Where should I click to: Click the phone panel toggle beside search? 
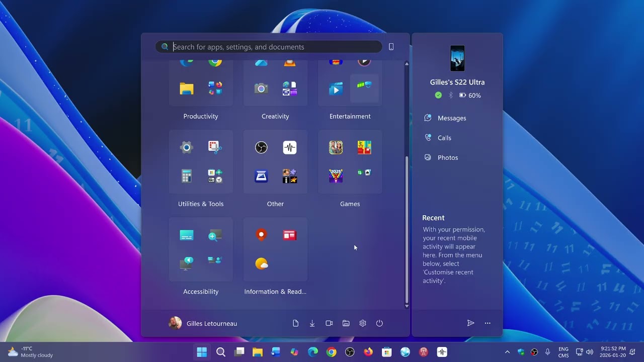[391, 47]
